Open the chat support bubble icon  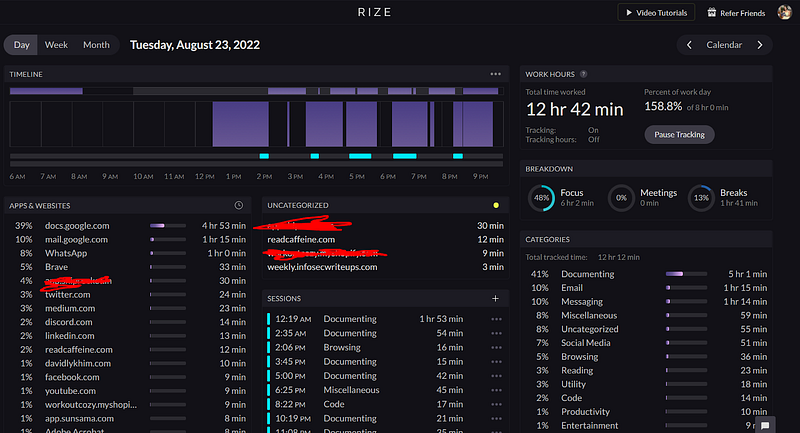[765, 425]
